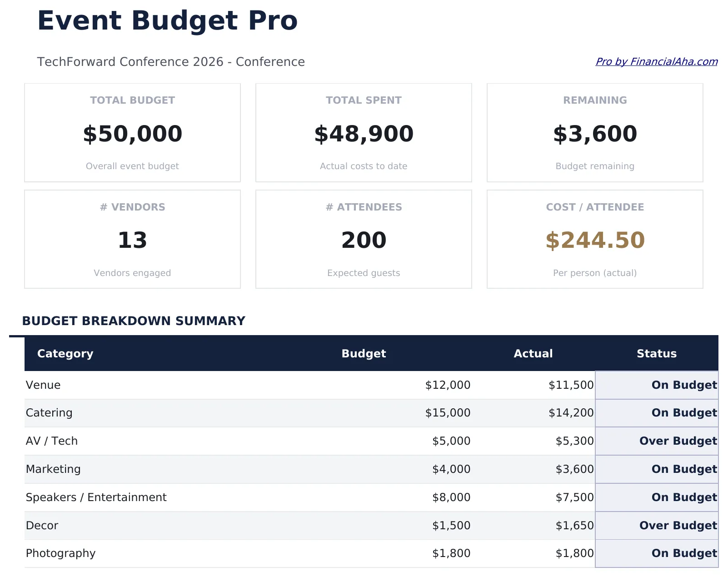
Task: Click the Remaining $3,600 card
Action: click(x=594, y=133)
